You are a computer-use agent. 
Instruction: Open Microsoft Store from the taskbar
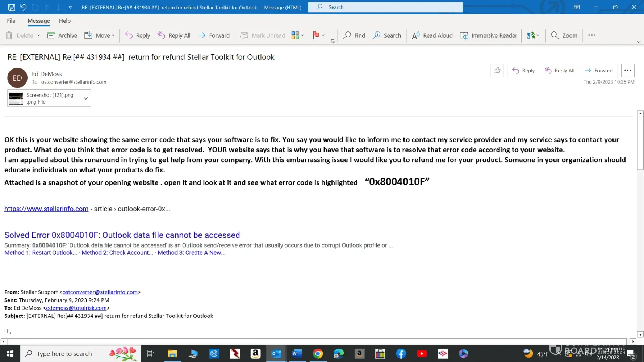coord(380,354)
